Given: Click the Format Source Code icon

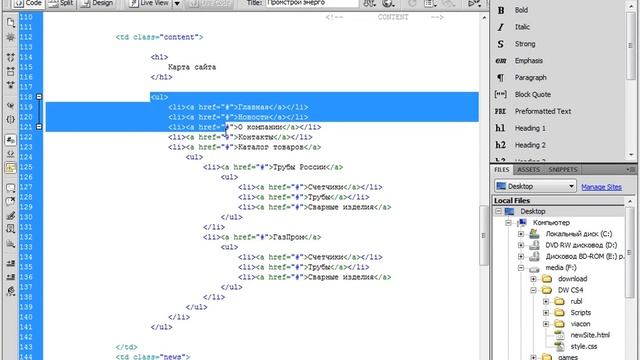Looking at the screenshot, I should pos(11,291).
